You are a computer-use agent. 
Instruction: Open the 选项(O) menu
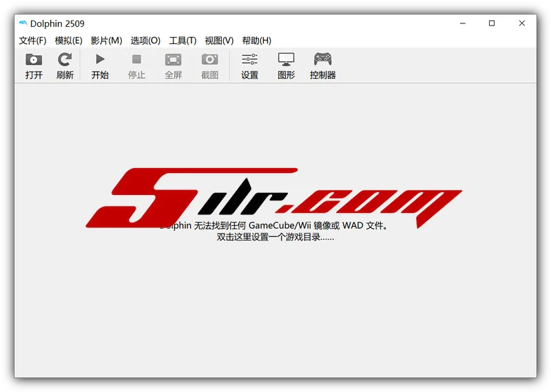pyautogui.click(x=145, y=41)
